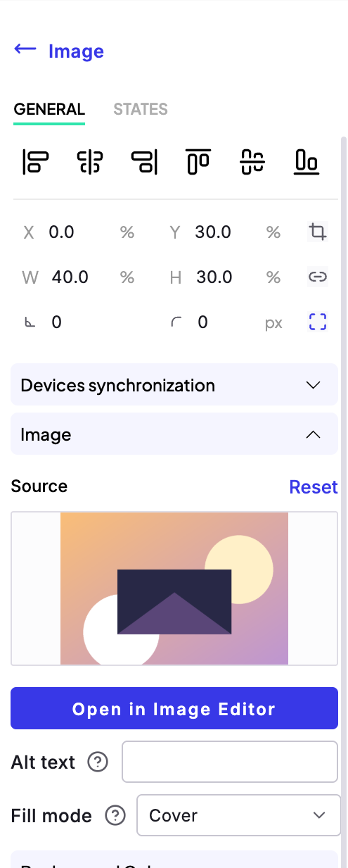Image resolution: width=348 pixels, height=868 pixels.
Task: Click Open in Image Editor button
Action: pos(174,708)
